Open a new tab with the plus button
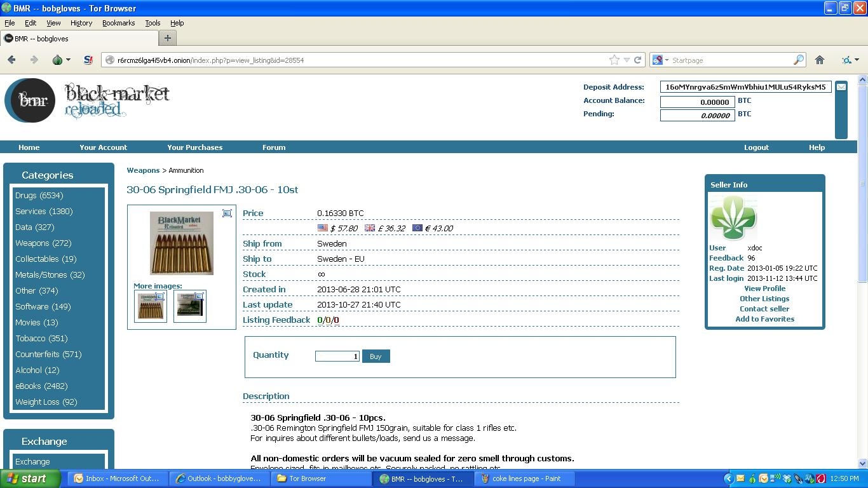The height and width of the screenshot is (488, 868). point(167,38)
